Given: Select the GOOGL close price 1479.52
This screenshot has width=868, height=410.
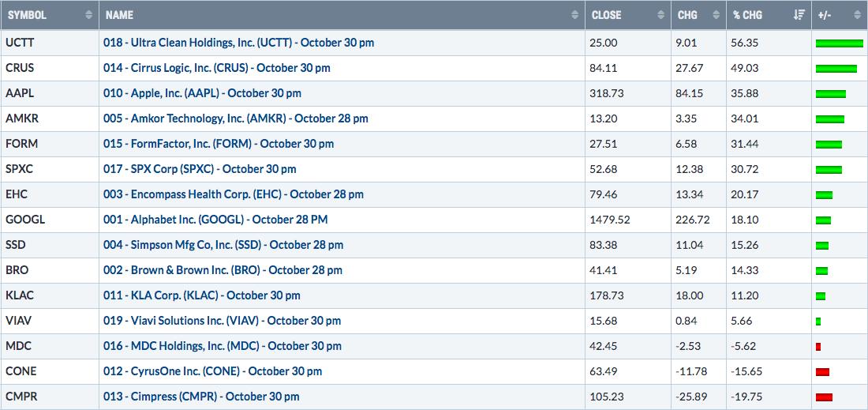Looking at the screenshot, I should click(609, 220).
